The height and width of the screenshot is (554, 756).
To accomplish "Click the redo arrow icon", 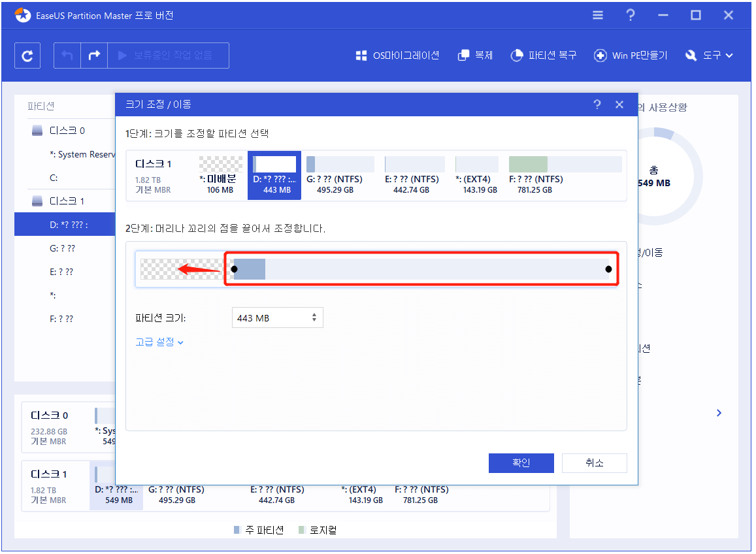I will (x=94, y=56).
